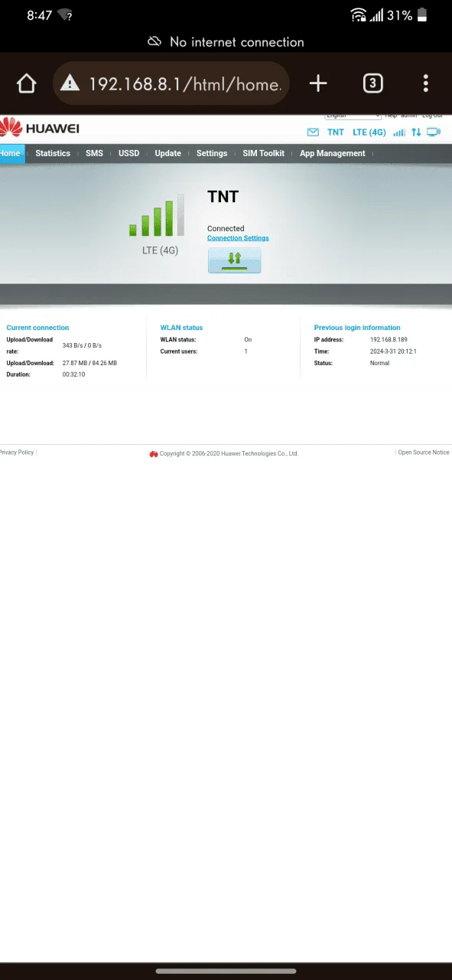This screenshot has height=980, width=452.
Task: Click the mobile data connect/disconnect button
Action: pos(234,260)
